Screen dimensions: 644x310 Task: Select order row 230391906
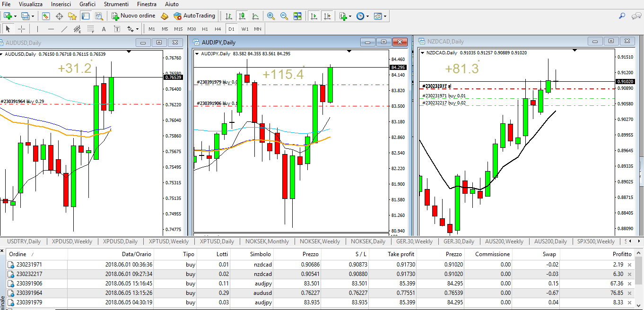tap(320, 284)
